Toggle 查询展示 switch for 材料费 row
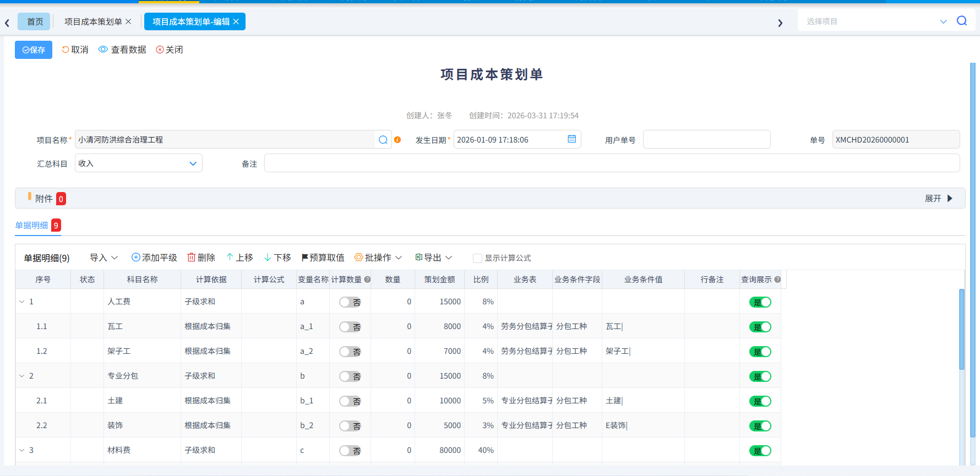This screenshot has height=476, width=980. 760,451
